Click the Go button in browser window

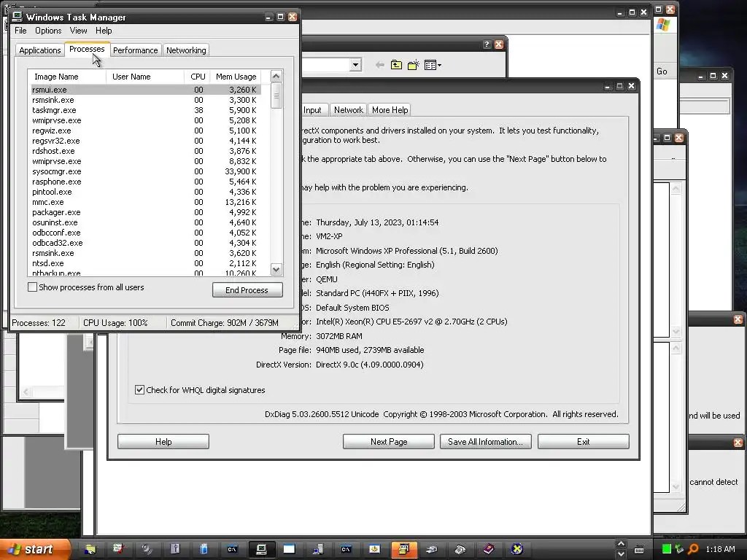(x=662, y=71)
